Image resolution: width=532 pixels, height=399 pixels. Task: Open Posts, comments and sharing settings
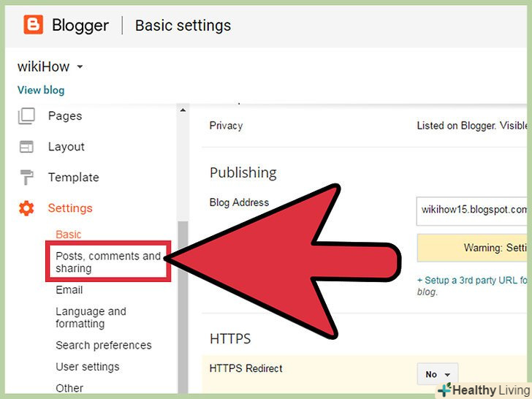point(108,262)
